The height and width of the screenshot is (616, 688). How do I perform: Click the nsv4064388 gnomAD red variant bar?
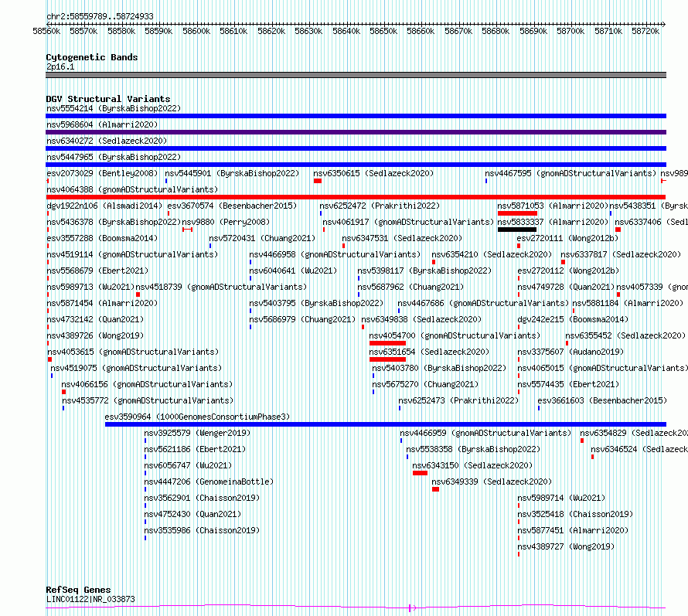(356, 197)
